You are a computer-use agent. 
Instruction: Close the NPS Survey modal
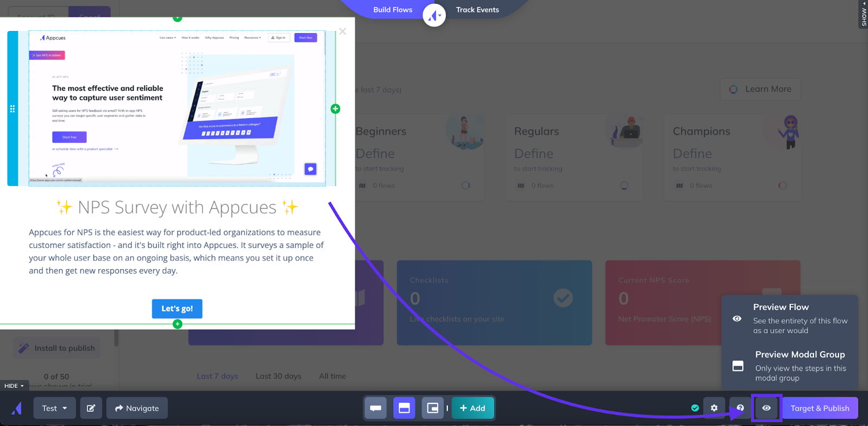coord(342,31)
